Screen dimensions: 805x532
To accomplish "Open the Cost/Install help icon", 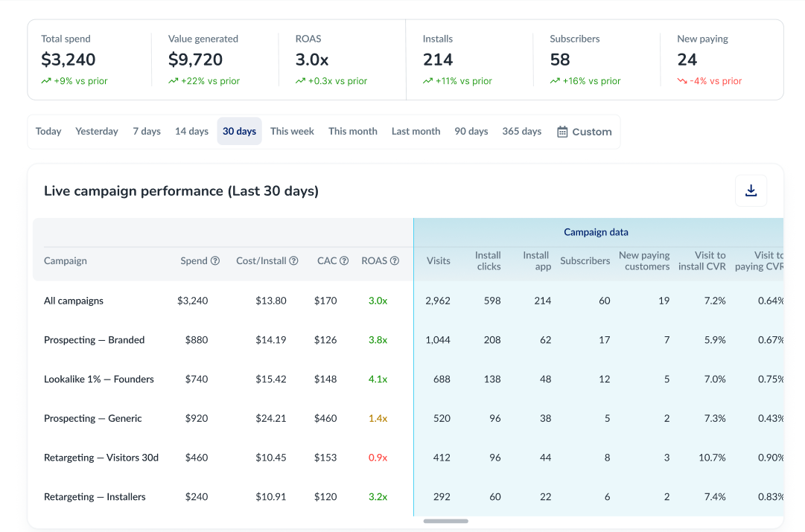I will (293, 260).
